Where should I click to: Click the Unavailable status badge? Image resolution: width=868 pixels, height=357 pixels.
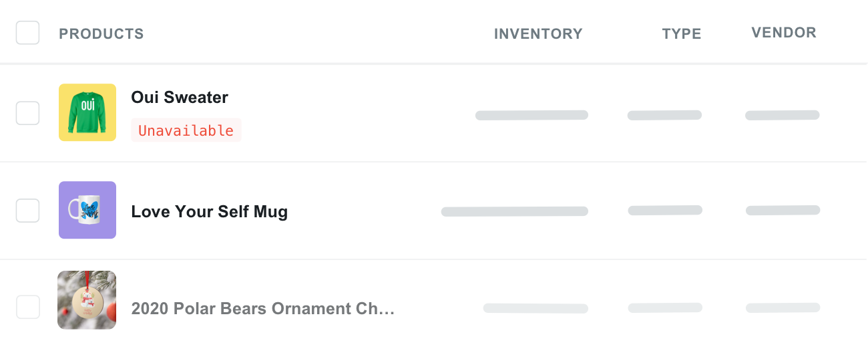tap(186, 130)
